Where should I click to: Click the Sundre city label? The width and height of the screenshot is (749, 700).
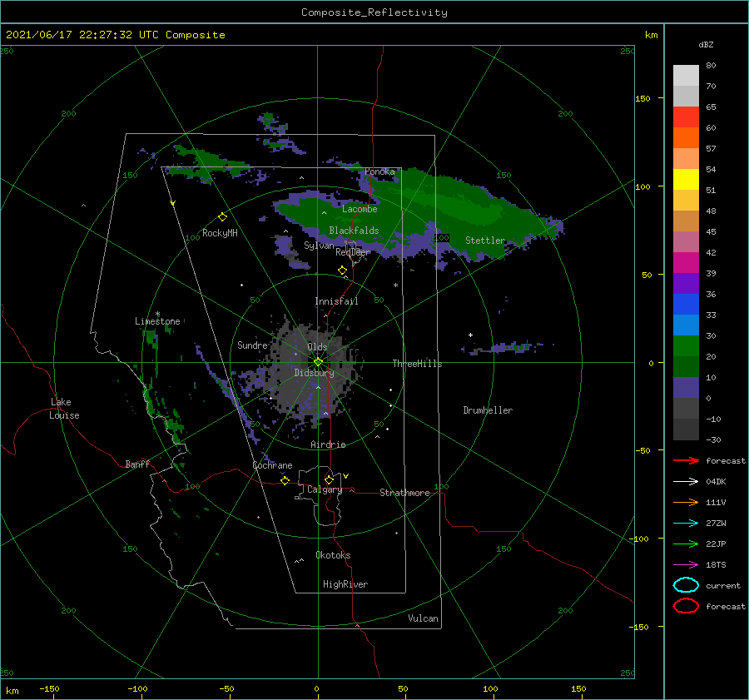pos(252,345)
